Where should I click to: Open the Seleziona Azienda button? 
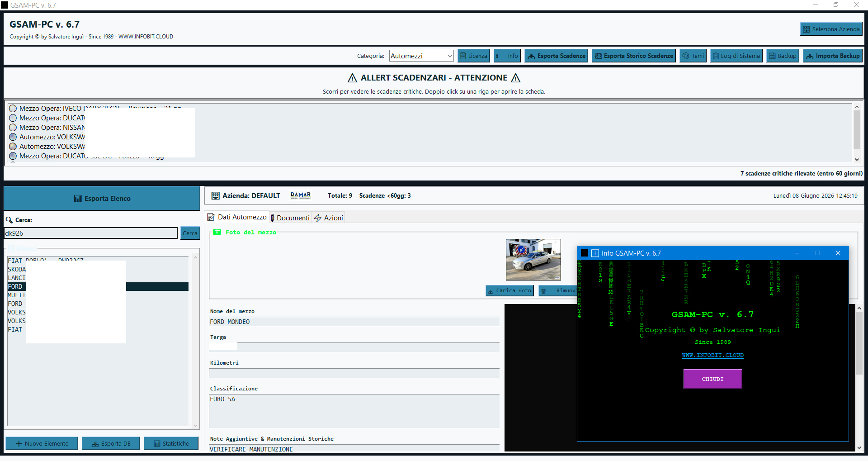(831, 29)
